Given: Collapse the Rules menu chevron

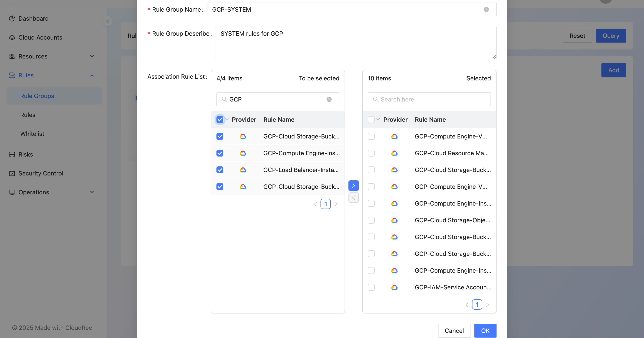Looking at the screenshot, I should (x=92, y=75).
